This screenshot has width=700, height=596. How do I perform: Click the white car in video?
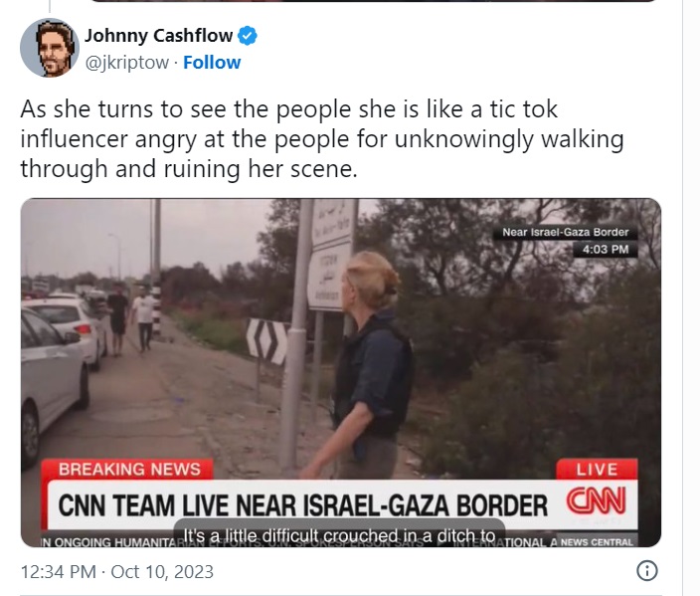[x=53, y=382]
